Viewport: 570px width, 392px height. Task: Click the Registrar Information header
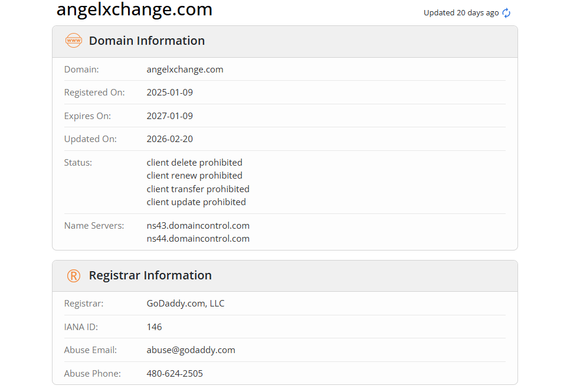pyautogui.click(x=150, y=275)
